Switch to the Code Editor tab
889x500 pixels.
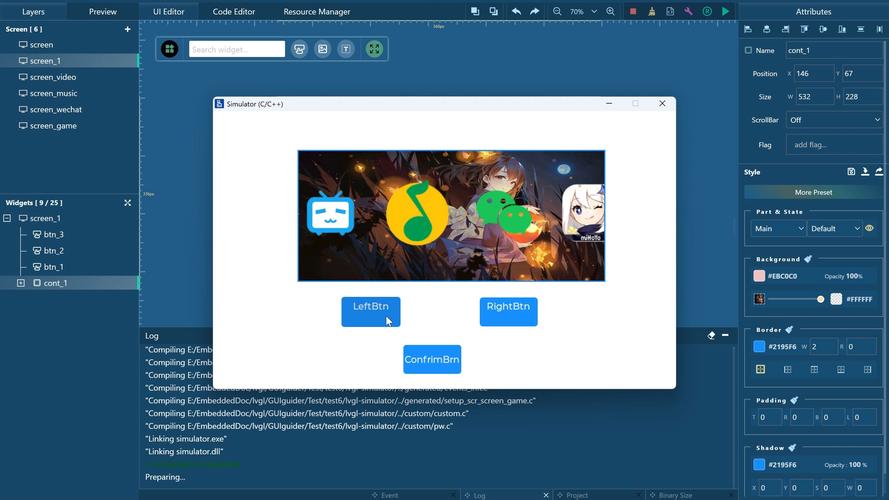click(233, 12)
